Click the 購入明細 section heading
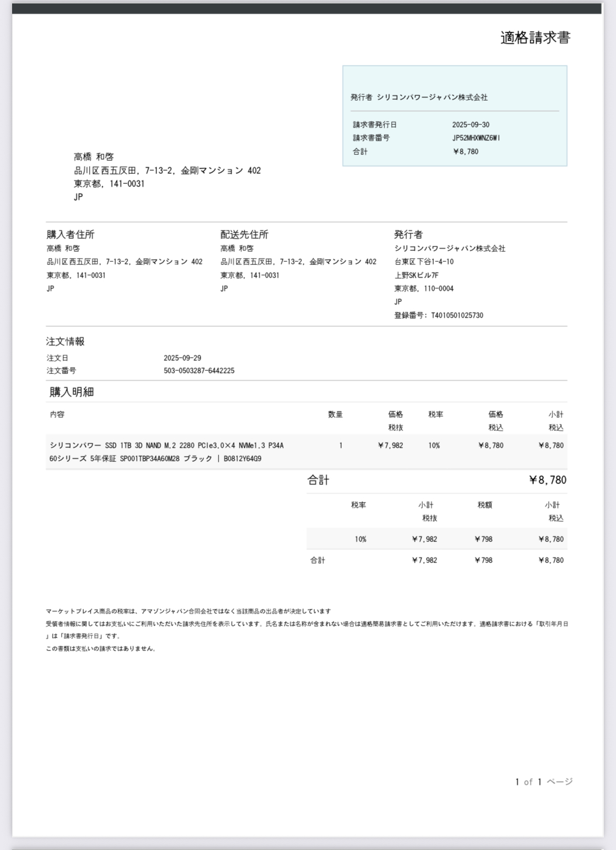 tap(72, 392)
